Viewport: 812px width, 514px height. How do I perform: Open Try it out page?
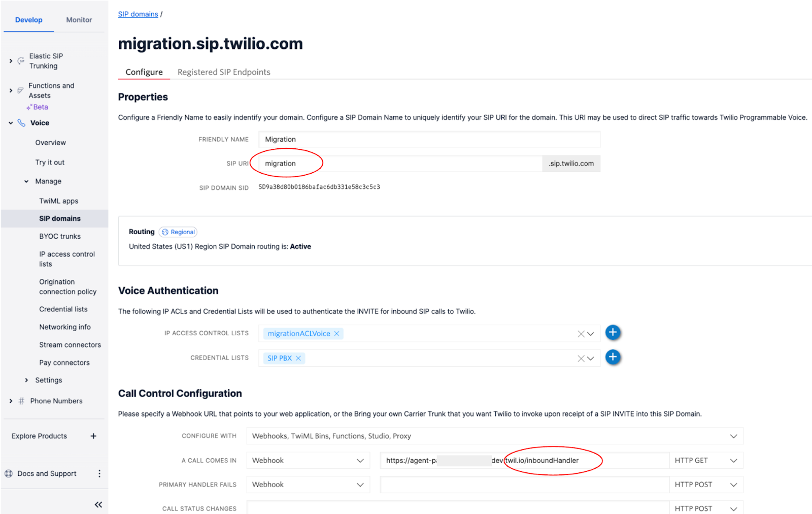point(50,163)
